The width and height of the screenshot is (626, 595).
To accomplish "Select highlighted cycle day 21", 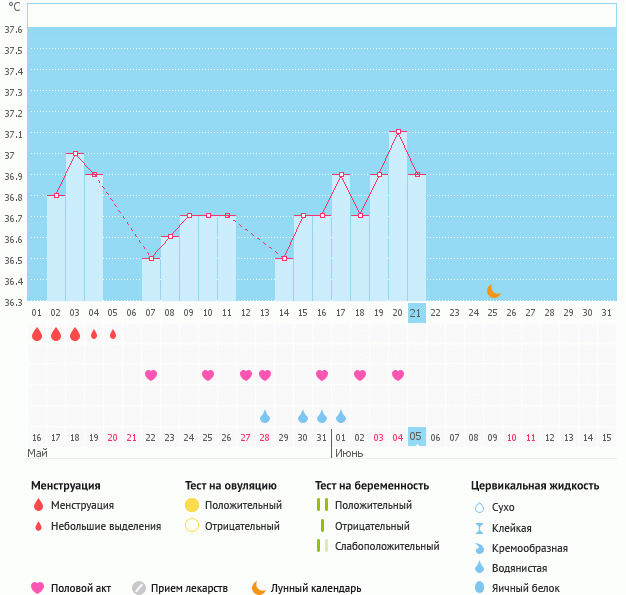I will tap(417, 313).
